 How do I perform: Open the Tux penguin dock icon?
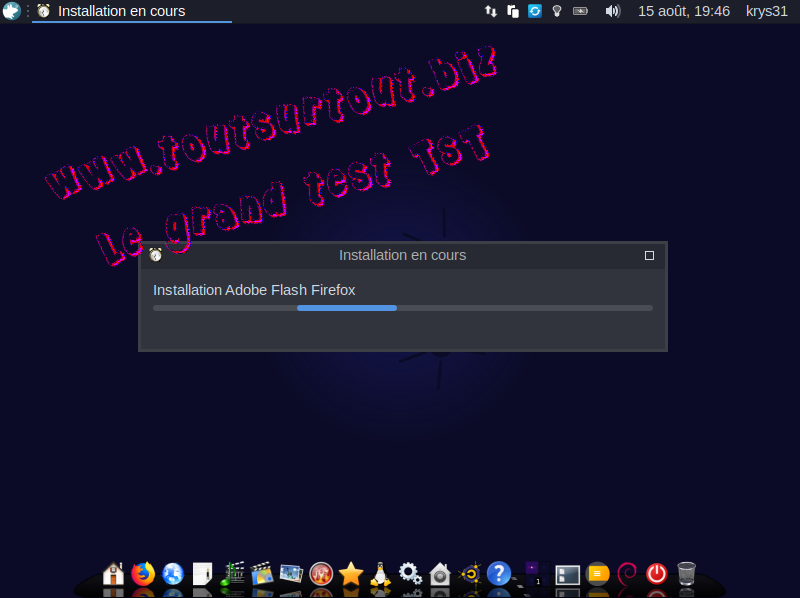[x=380, y=574]
